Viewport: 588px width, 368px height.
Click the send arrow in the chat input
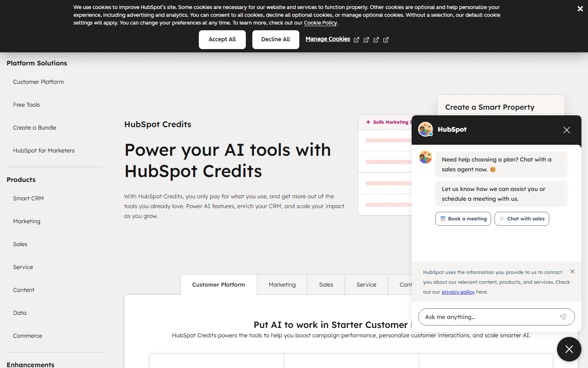[563, 316]
